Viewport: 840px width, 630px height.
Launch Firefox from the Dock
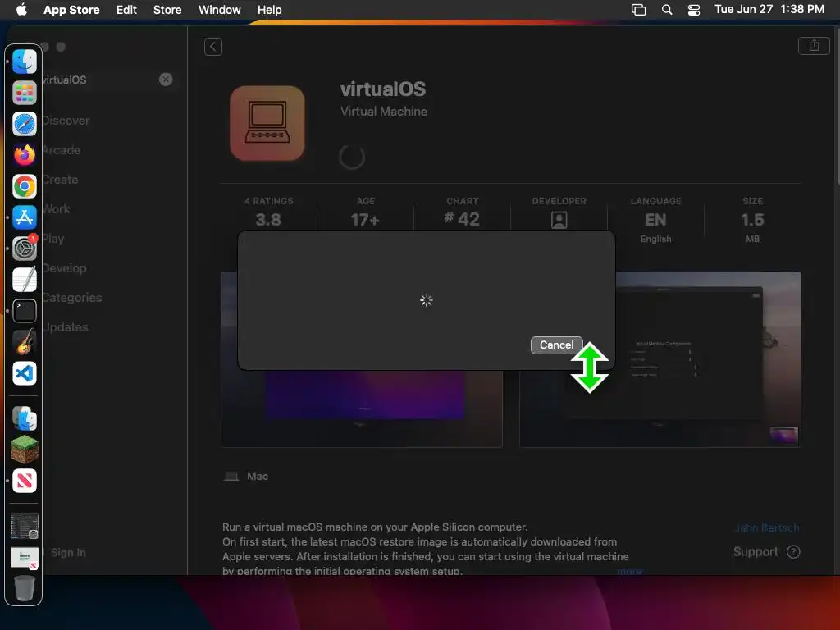(x=25, y=155)
